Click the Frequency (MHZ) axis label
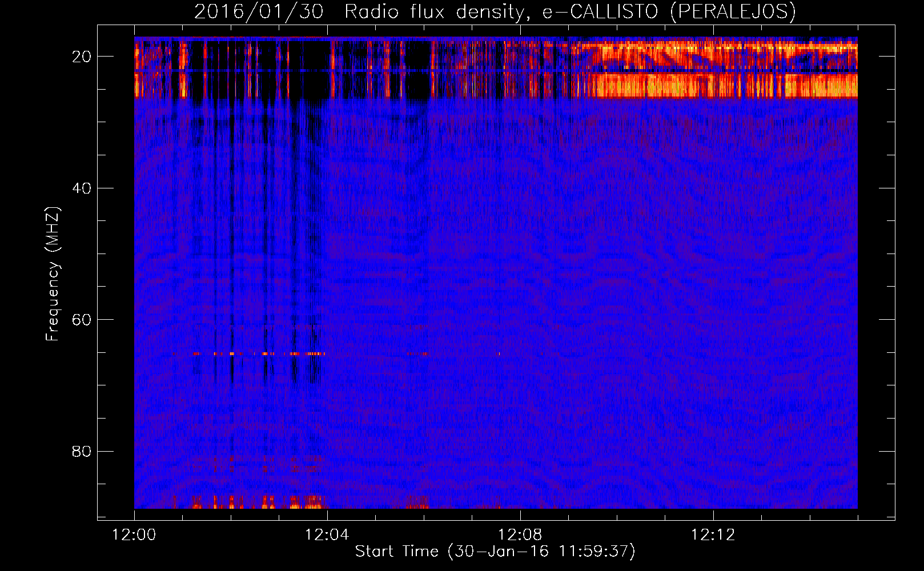The width and height of the screenshot is (924, 571). pyautogui.click(x=53, y=274)
